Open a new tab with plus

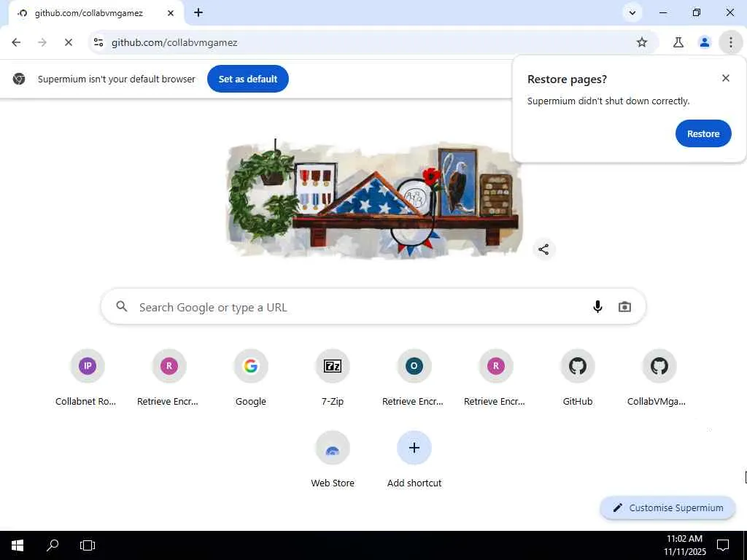tap(198, 13)
